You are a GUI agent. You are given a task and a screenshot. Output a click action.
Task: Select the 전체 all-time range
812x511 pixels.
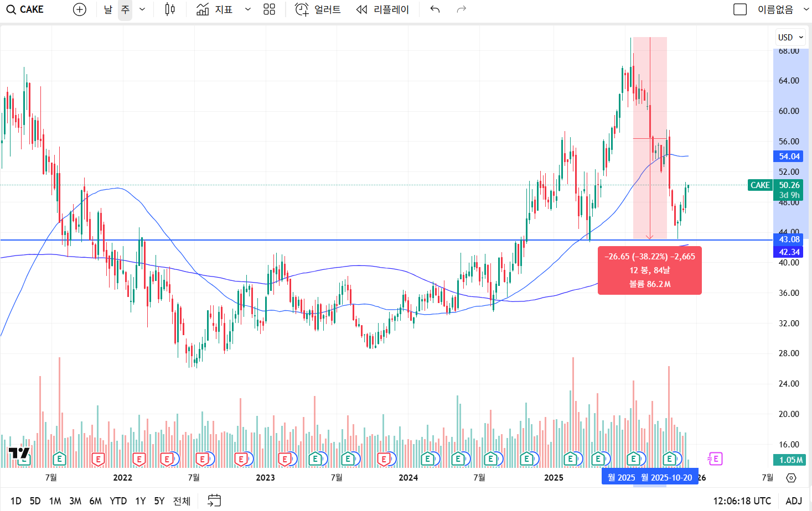[x=182, y=500]
